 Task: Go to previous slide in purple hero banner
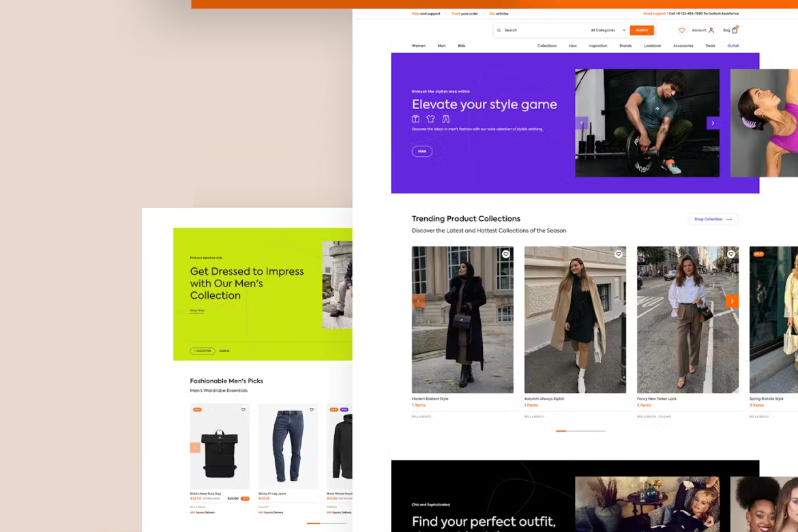coord(582,123)
